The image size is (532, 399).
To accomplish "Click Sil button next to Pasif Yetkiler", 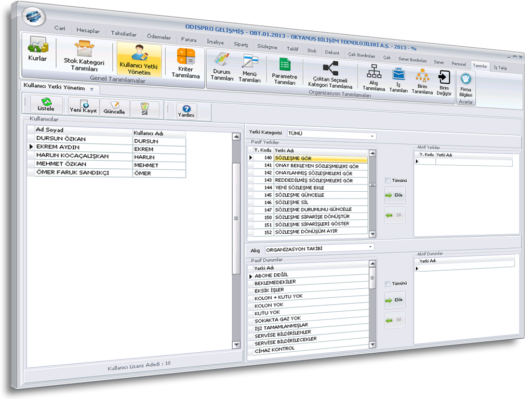I will pyautogui.click(x=395, y=215).
